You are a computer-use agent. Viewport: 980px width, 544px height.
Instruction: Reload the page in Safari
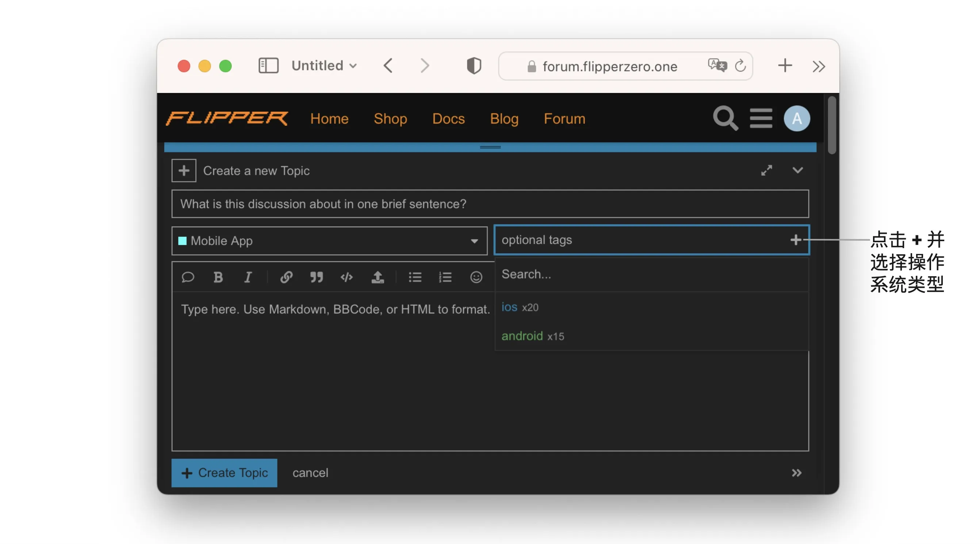tap(740, 65)
